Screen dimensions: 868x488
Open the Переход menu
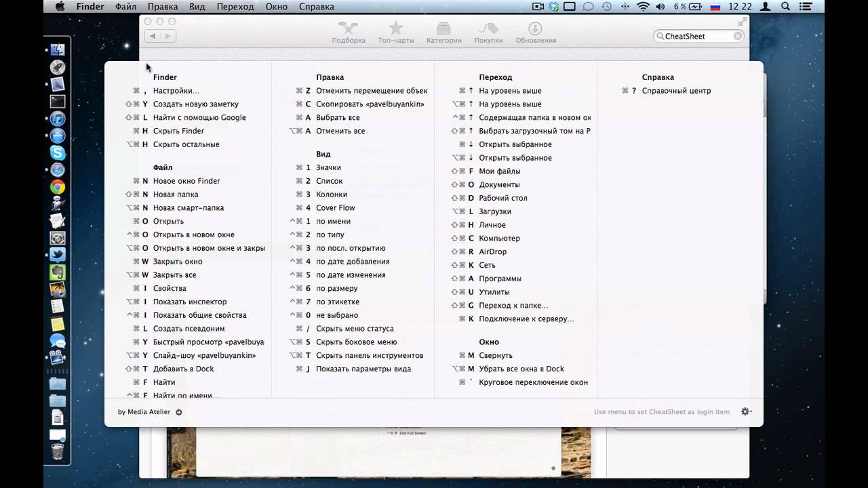(x=235, y=7)
